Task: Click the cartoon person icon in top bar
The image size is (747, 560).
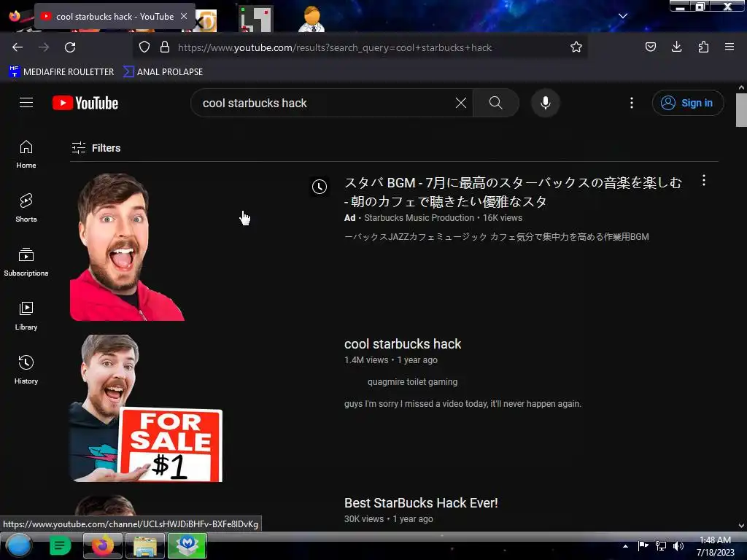Action: 311,19
